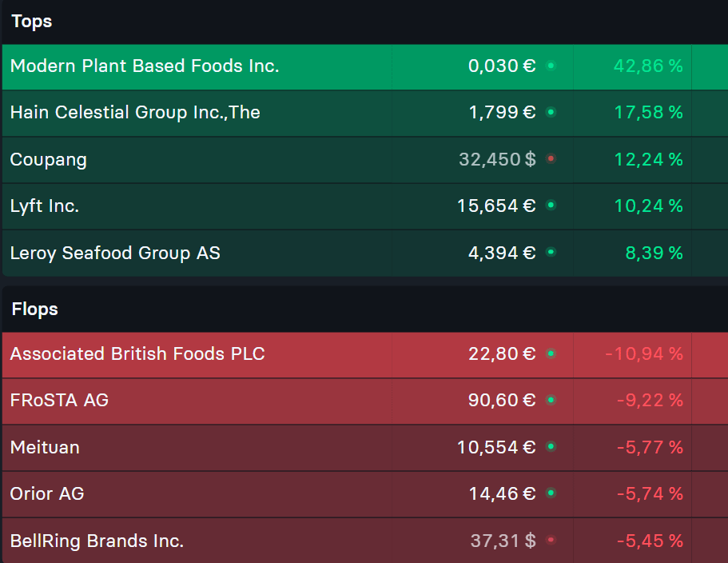
Task: Select the Flops section header
Action: click(35, 309)
